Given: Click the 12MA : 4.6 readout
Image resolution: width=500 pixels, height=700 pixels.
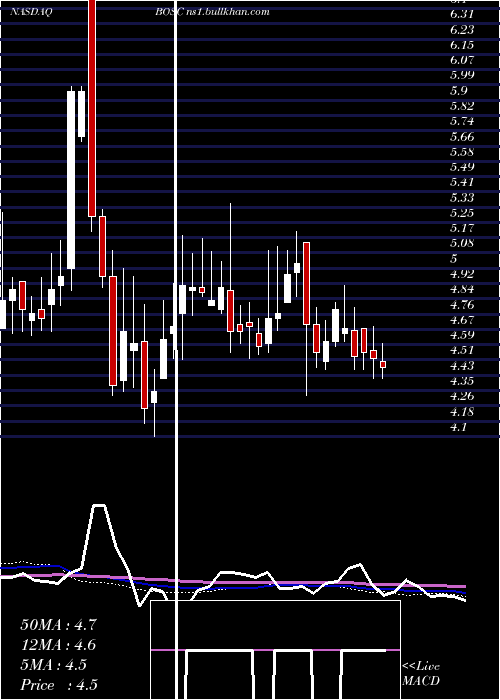Looking at the screenshot, I should pos(58,645).
